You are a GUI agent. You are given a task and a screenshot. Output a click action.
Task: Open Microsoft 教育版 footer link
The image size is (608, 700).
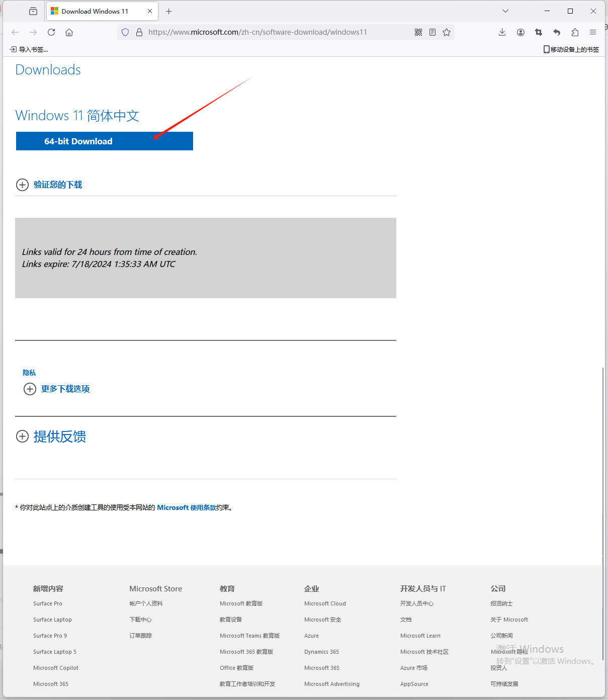(241, 603)
